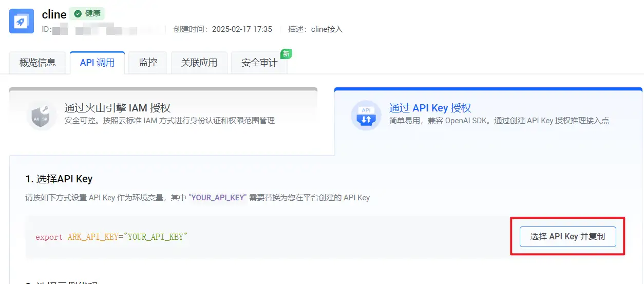This screenshot has width=644, height=284.
Task: Open the 安全审计 tab
Action: tap(259, 63)
